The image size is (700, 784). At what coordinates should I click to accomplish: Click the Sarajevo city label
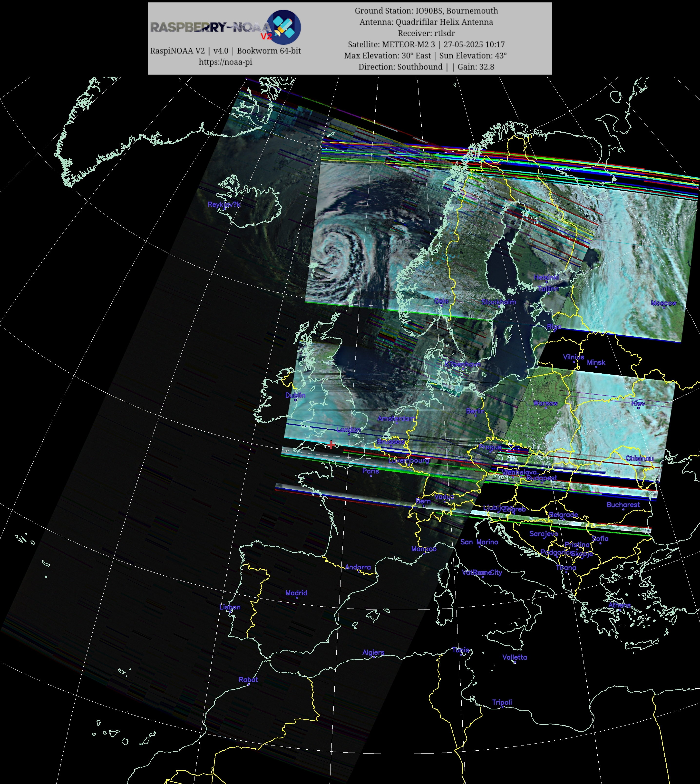click(544, 534)
